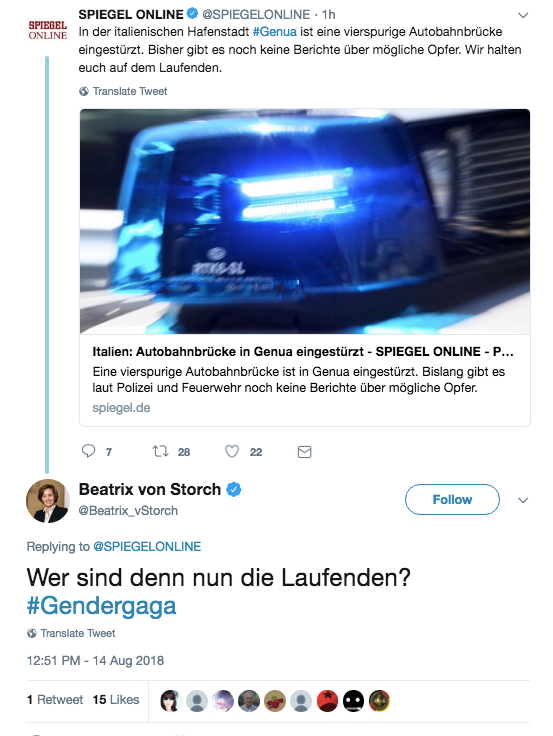Viewport: 553px width, 736px height.
Task: Open the red star cap liker avatar
Action: point(327,701)
